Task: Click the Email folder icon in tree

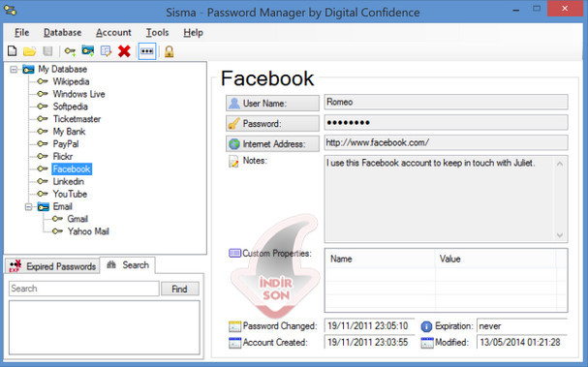Action: (44, 206)
